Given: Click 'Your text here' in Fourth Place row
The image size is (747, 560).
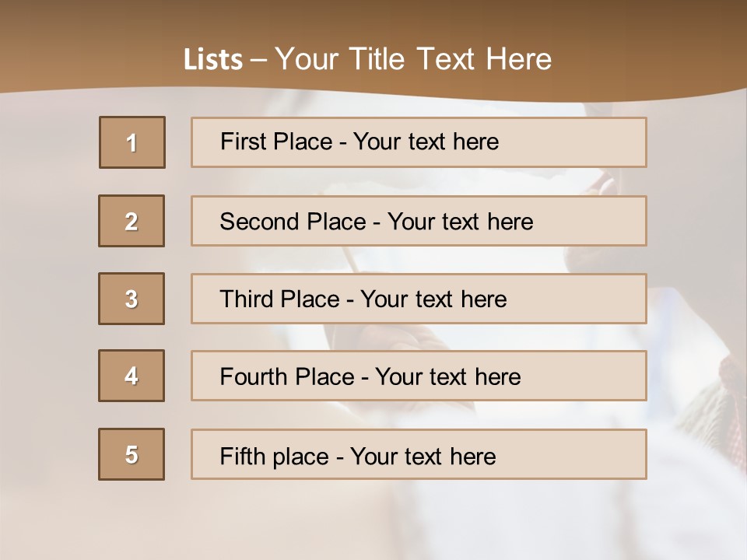Looking at the screenshot, I should [447, 377].
